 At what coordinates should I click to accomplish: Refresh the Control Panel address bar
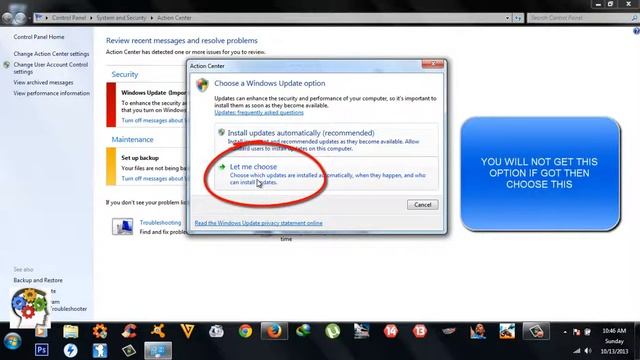point(518,18)
